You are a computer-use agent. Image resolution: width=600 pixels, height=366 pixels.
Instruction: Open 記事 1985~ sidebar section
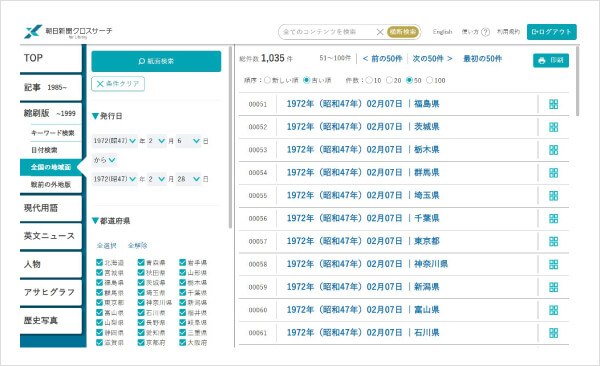click(x=51, y=87)
